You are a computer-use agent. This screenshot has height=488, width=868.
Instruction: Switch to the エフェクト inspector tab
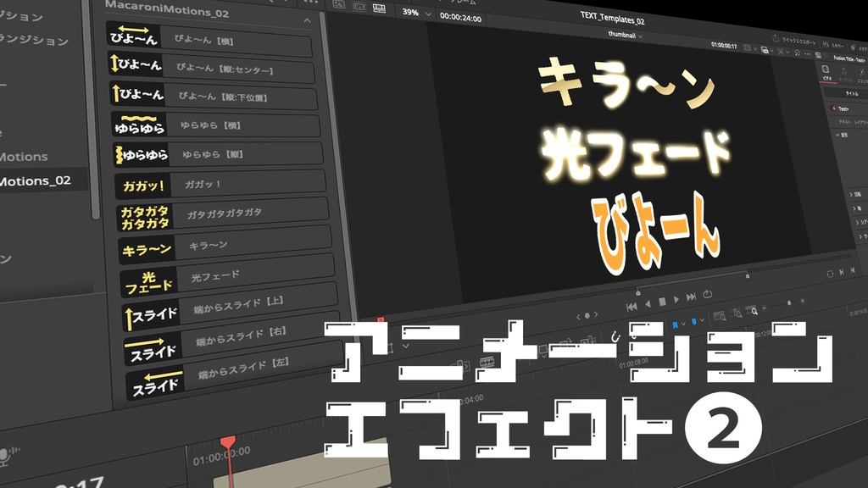(x=862, y=75)
